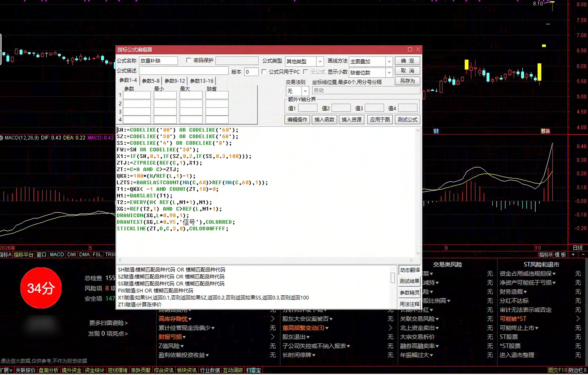The width and height of the screenshot is (588, 375).
Task: Click the plus icon beside 模板
Action: (x=573, y=255)
